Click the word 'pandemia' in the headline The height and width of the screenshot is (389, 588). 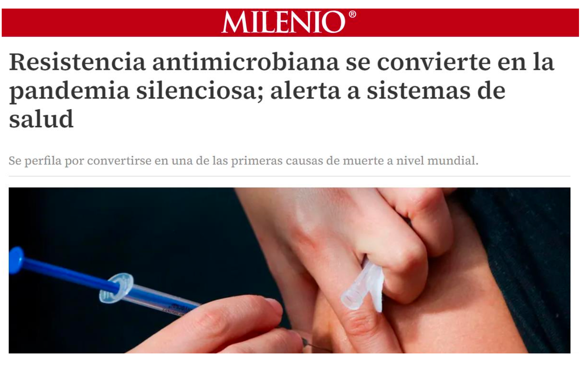(69, 91)
